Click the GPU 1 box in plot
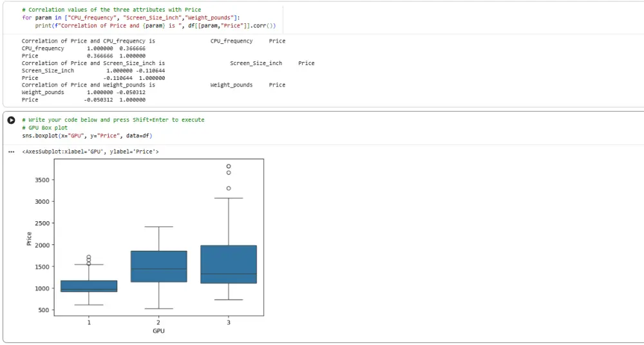 point(89,286)
